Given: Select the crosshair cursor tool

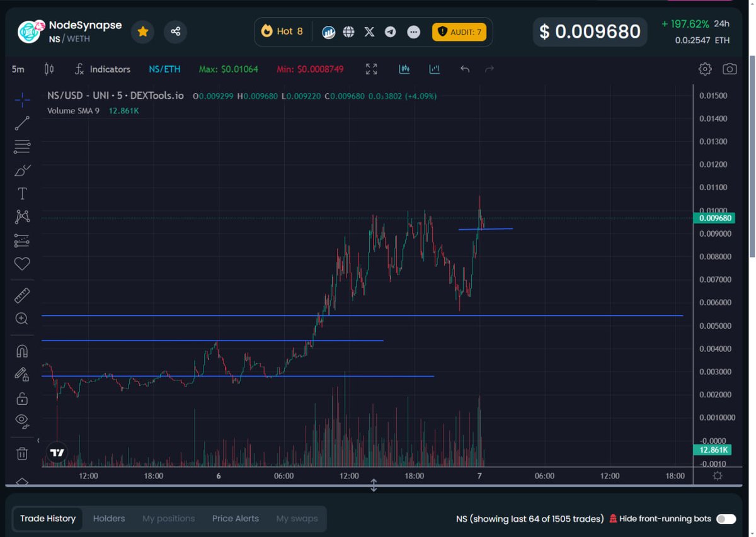Looking at the screenshot, I should [22, 99].
